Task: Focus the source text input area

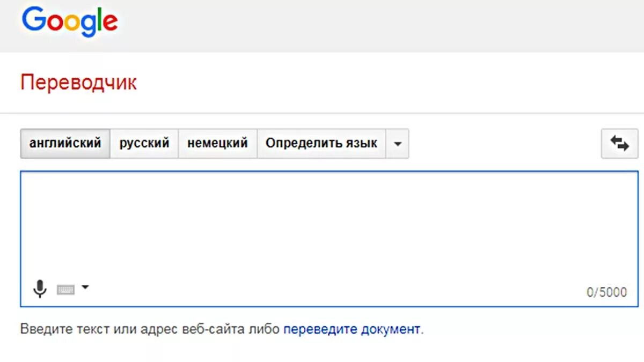Action: pyautogui.click(x=328, y=225)
